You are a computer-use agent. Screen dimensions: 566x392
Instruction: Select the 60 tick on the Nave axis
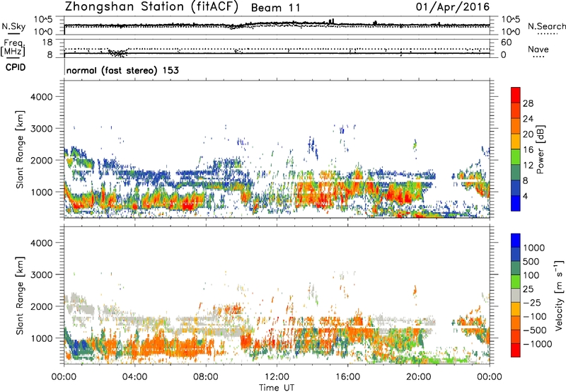tap(506, 42)
